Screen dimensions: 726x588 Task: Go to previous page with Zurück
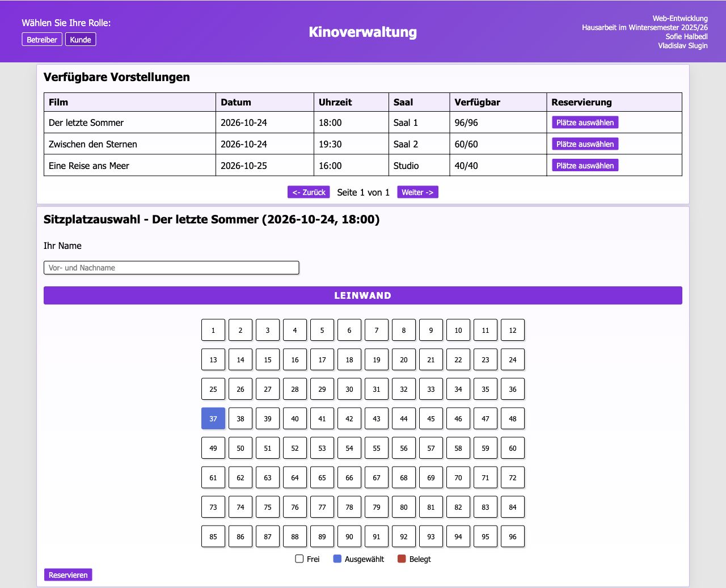(x=309, y=192)
